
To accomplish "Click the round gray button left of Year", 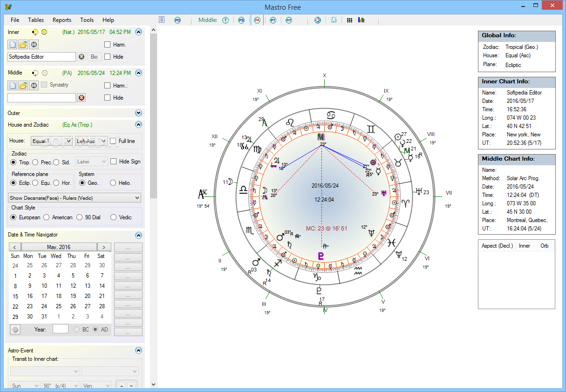I will [x=15, y=330].
